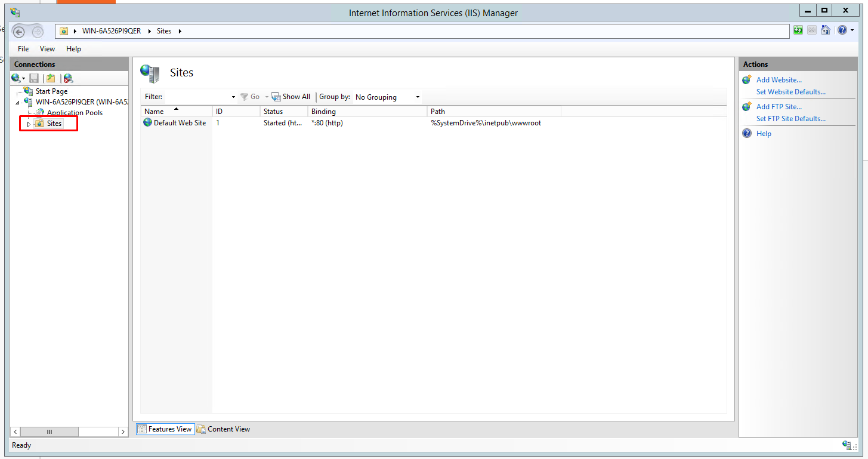Screen dimensions: 868x459
Task: Click WIN-6A526PI9QER in the address breadcrumb
Action: pos(112,31)
